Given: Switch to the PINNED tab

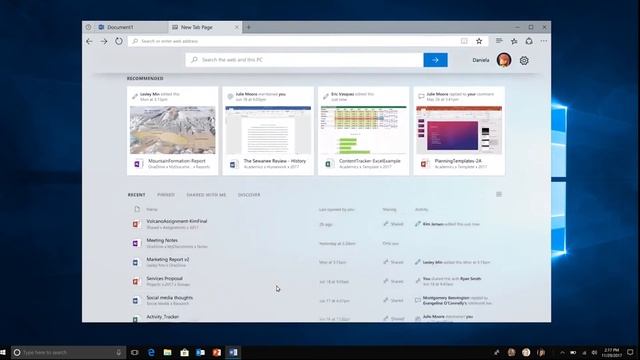Looking at the screenshot, I should point(166,195).
